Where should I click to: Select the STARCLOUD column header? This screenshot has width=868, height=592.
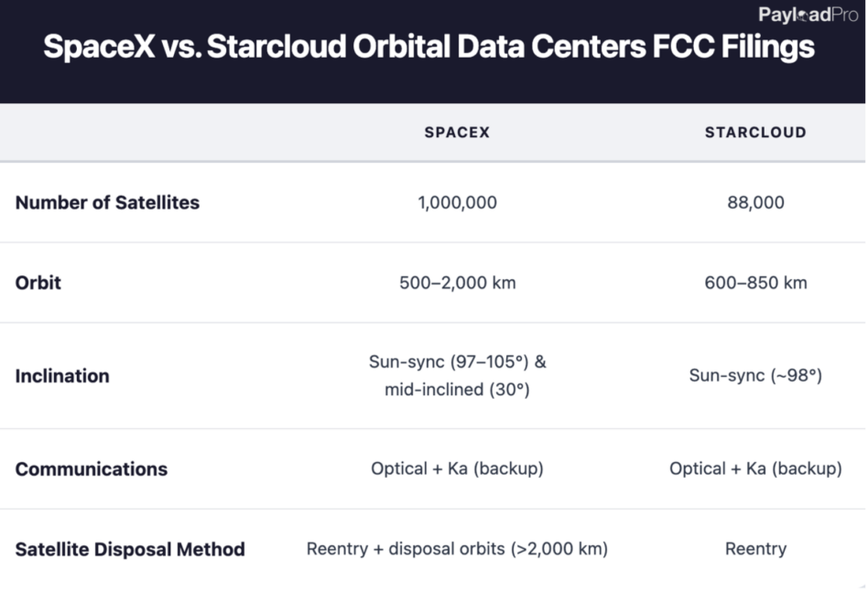coord(755,133)
